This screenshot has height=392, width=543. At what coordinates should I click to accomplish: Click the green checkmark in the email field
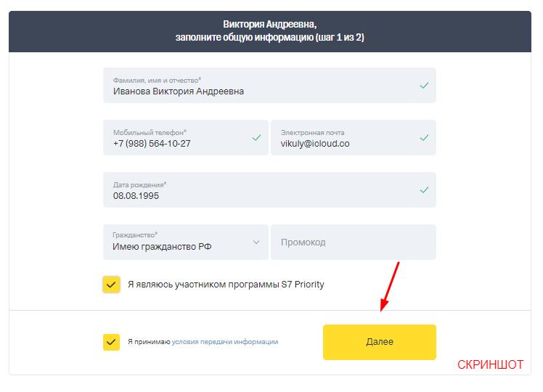tap(424, 137)
